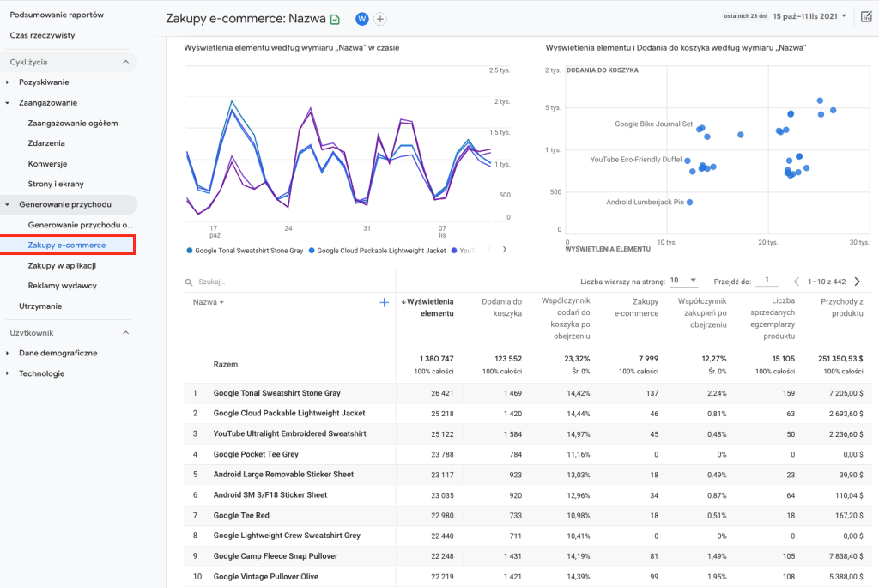Open the customize report icon top right
879x588 pixels.
click(x=866, y=16)
